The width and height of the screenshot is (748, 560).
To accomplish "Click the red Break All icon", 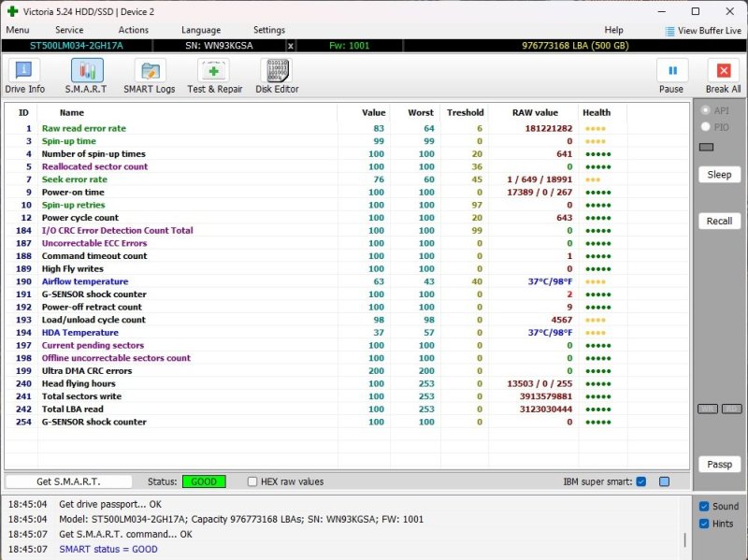I will pyautogui.click(x=723, y=72).
